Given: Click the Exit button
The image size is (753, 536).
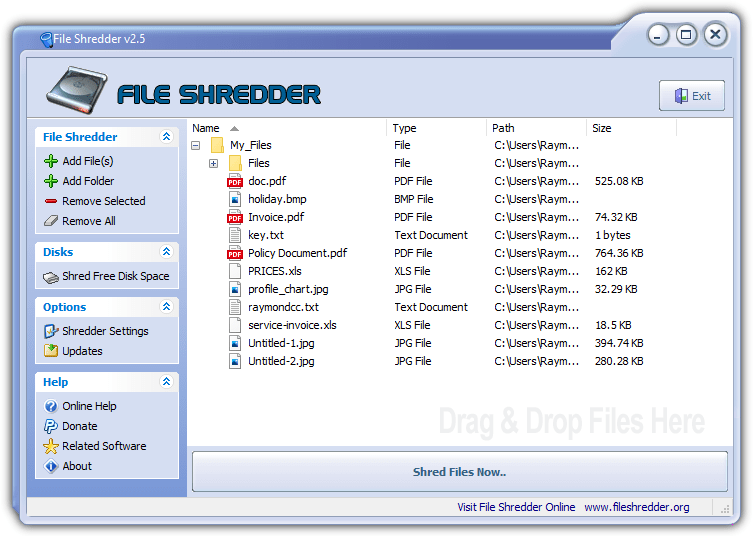Looking at the screenshot, I should click(692, 96).
